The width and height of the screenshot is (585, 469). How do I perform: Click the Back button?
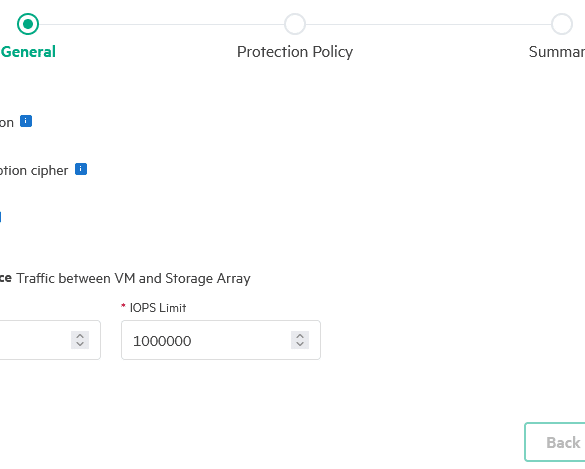(555, 442)
